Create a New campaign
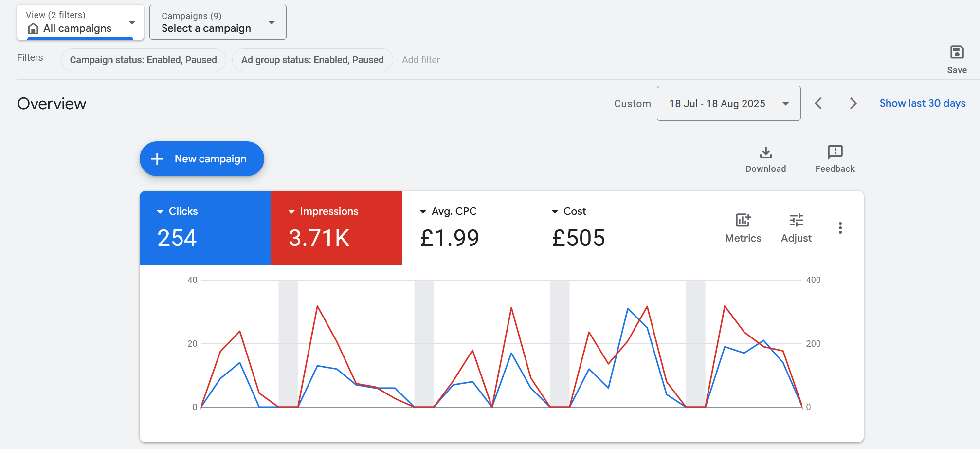This screenshot has width=980, height=449. (x=201, y=159)
